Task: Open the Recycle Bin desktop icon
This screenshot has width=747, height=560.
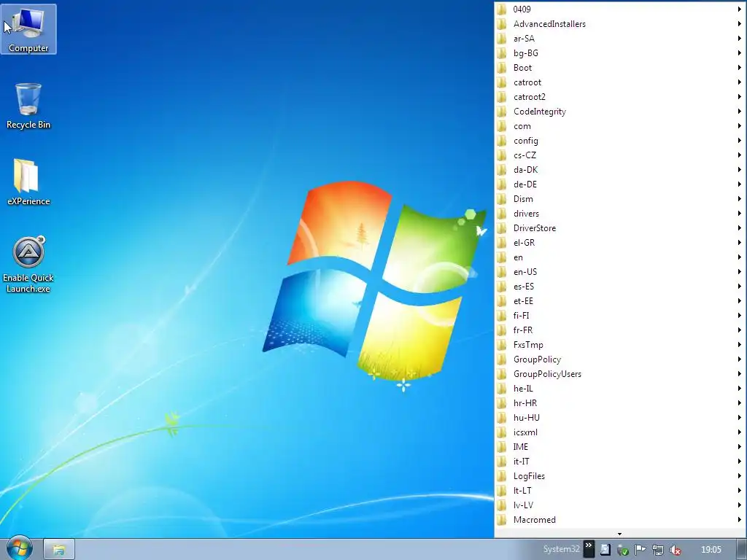Action: [x=28, y=106]
